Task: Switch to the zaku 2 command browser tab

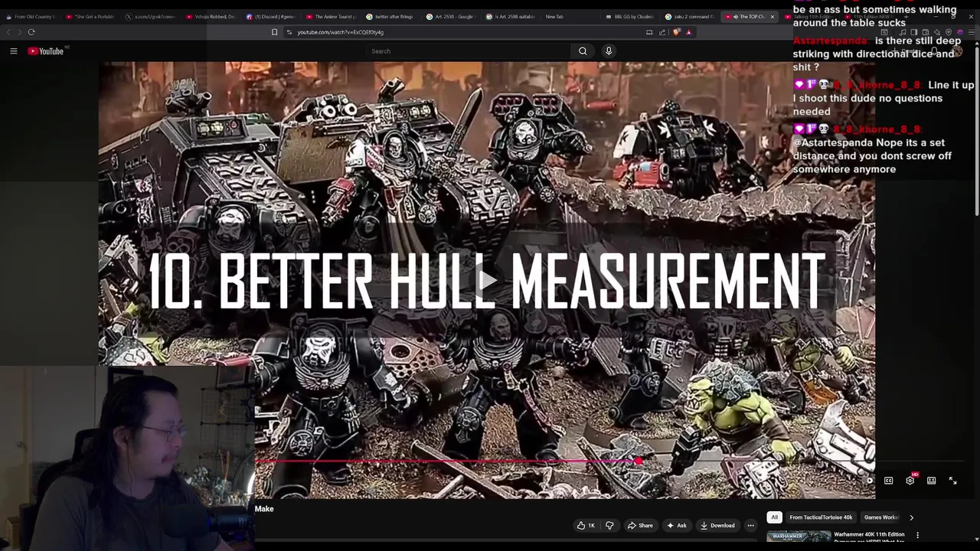Action: coord(691,17)
